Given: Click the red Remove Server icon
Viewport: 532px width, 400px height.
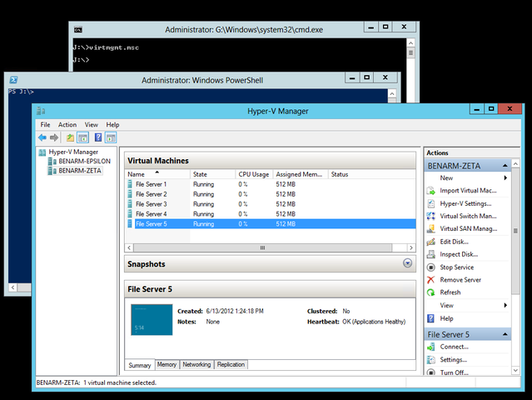Looking at the screenshot, I should (431, 280).
